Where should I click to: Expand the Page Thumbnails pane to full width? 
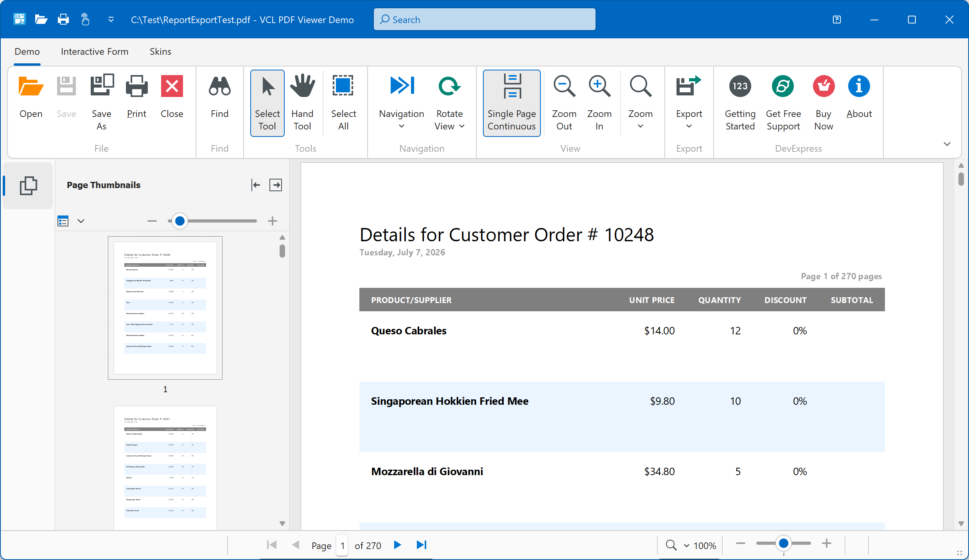[x=276, y=185]
